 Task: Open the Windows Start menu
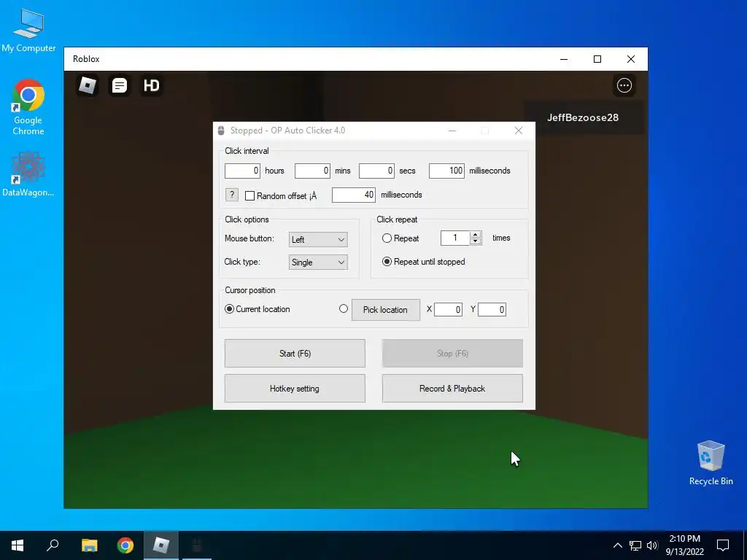18,545
